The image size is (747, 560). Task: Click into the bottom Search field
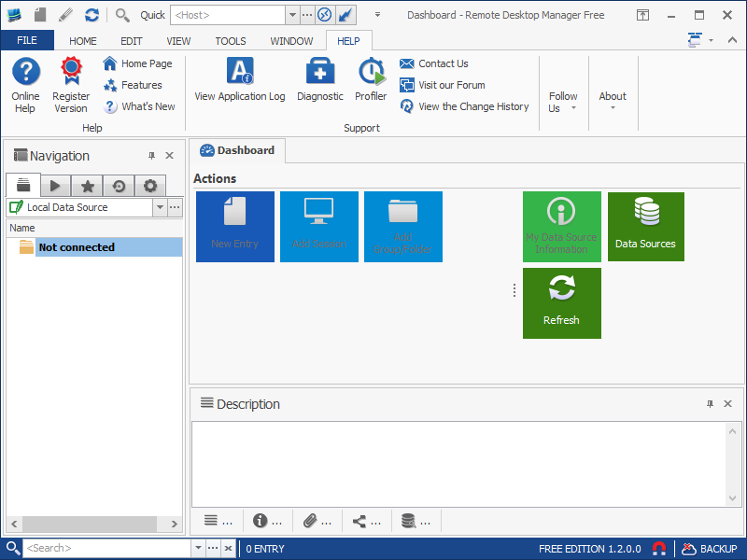[107, 548]
